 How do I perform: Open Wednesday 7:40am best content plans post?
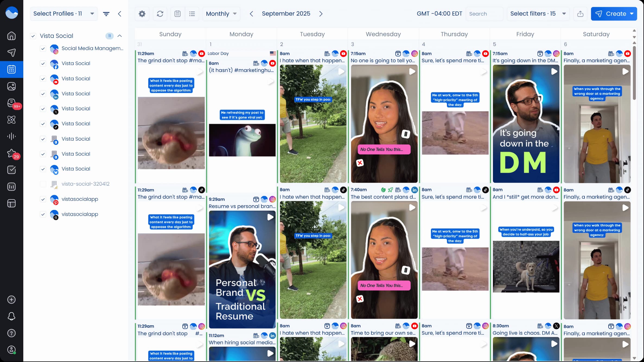[383, 197]
